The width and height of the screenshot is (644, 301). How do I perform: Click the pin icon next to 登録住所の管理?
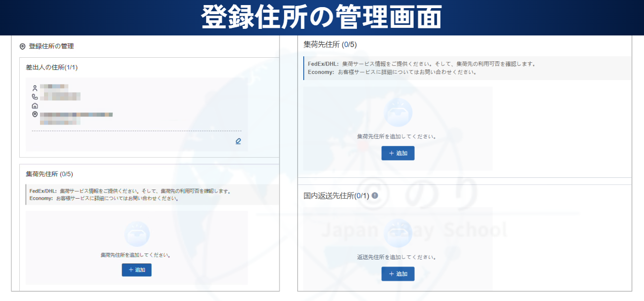coord(22,47)
